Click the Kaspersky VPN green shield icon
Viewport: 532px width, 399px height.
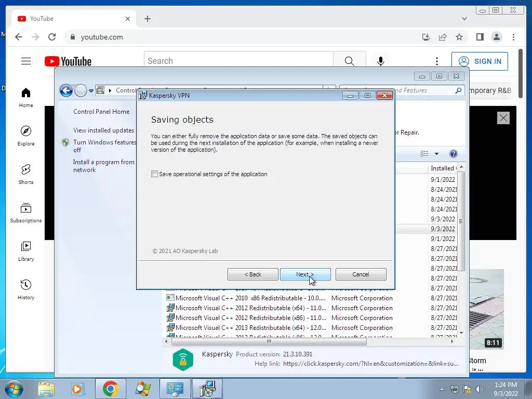click(183, 360)
